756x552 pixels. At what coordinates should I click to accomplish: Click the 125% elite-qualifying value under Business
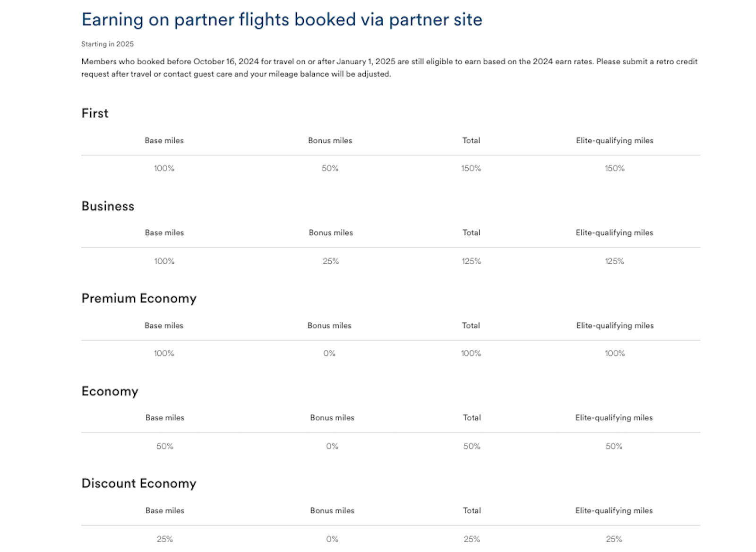(x=614, y=261)
